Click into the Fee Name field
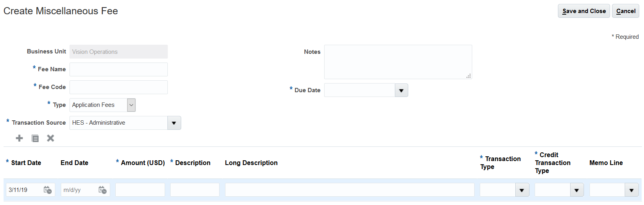644x205 pixels. point(118,69)
